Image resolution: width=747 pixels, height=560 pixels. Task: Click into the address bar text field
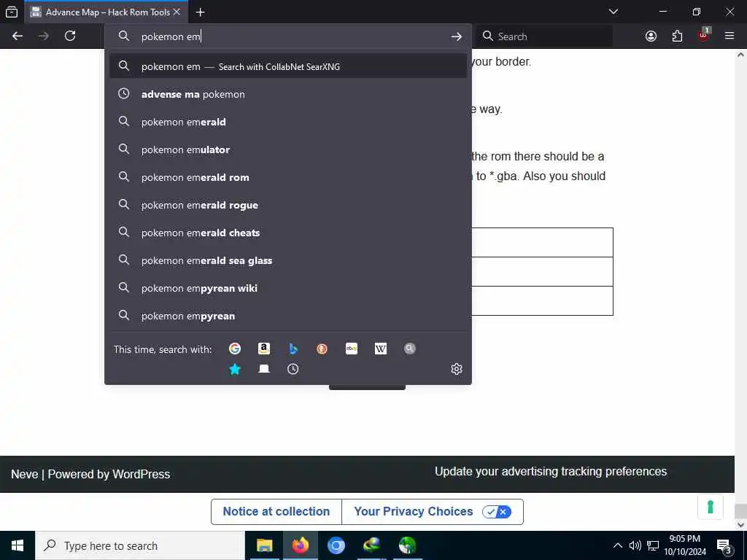(x=290, y=36)
